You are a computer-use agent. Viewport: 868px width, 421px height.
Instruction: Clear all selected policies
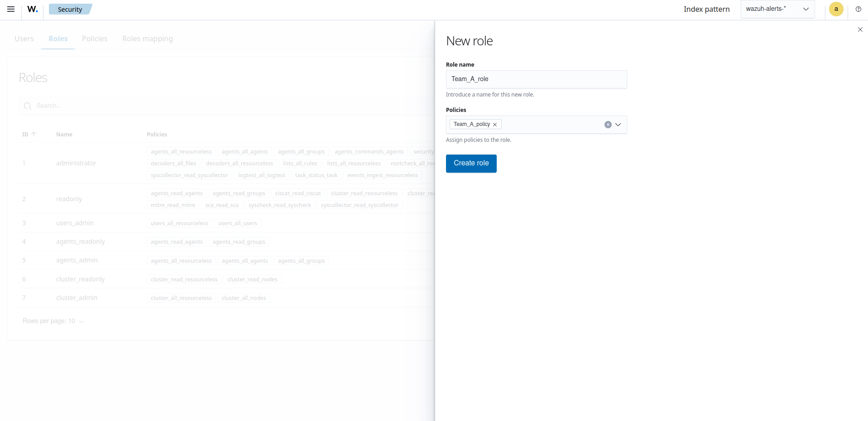(x=608, y=125)
